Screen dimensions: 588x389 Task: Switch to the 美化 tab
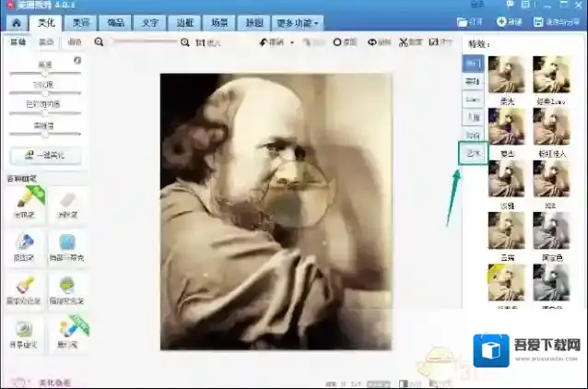click(x=46, y=23)
